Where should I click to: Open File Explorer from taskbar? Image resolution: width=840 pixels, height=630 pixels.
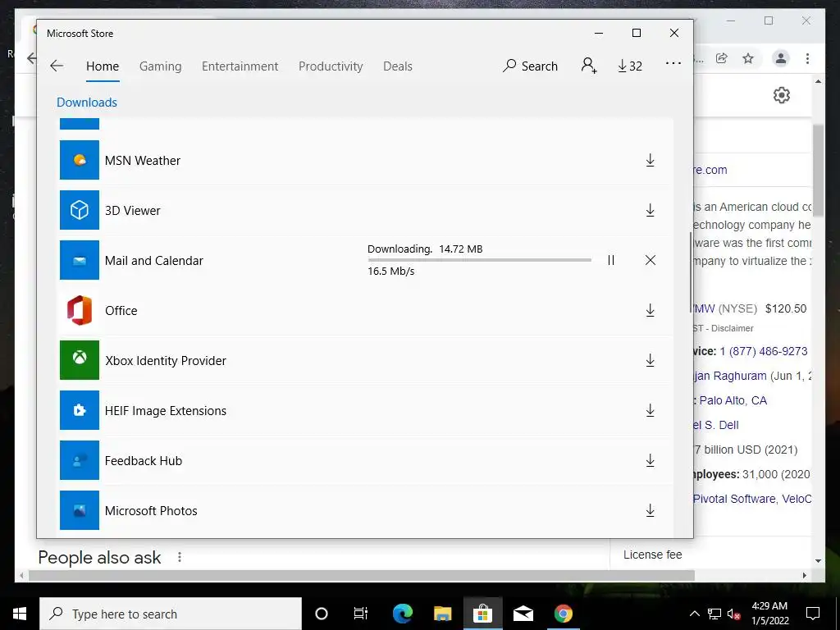pyautogui.click(x=442, y=614)
